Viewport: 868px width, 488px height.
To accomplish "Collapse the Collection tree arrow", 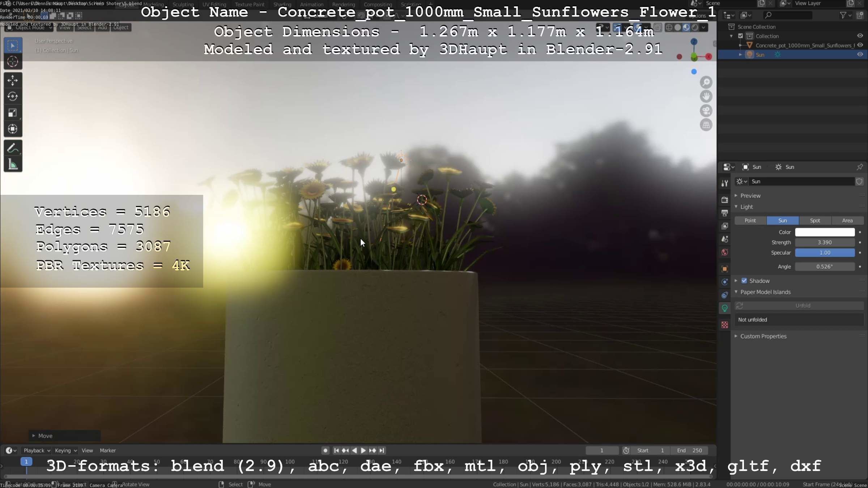I will coord(731,36).
